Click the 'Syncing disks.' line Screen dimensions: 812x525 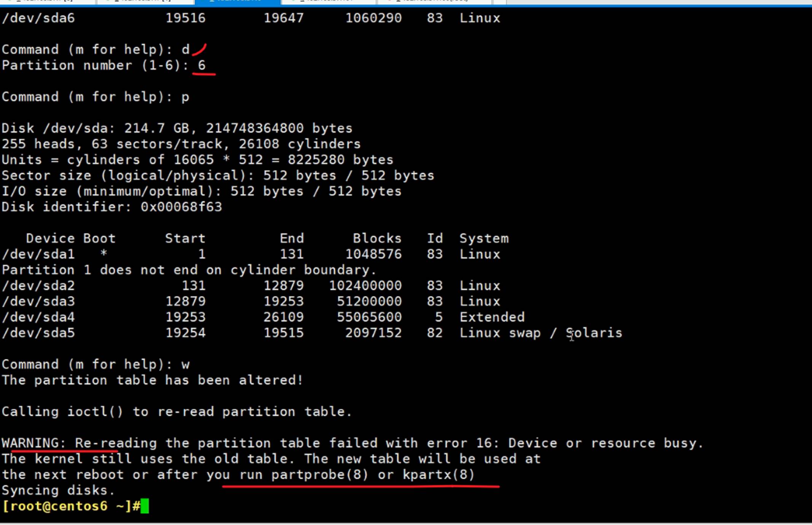tap(58, 490)
